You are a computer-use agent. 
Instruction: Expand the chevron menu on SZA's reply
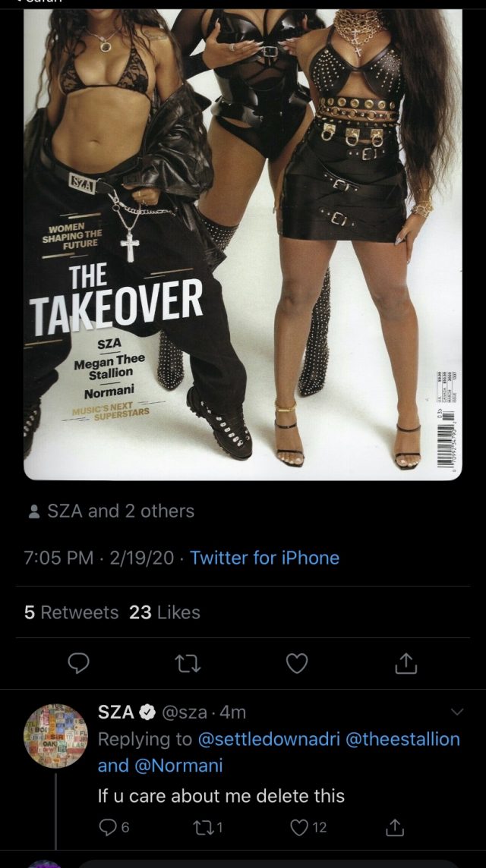(x=457, y=712)
